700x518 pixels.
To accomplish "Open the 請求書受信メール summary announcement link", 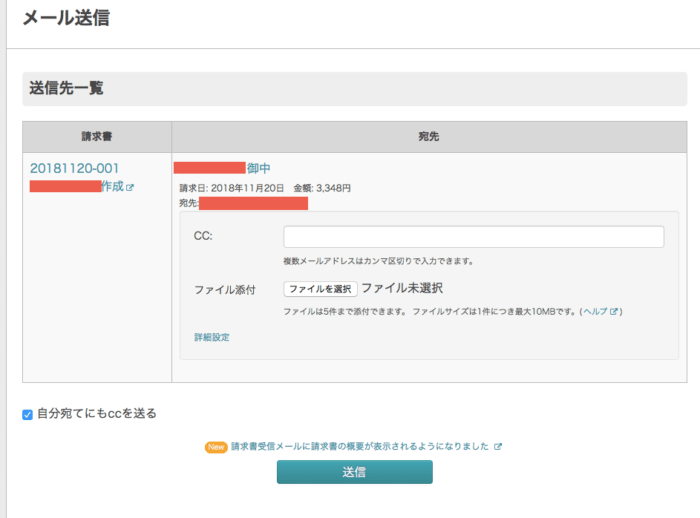I will 360,447.
